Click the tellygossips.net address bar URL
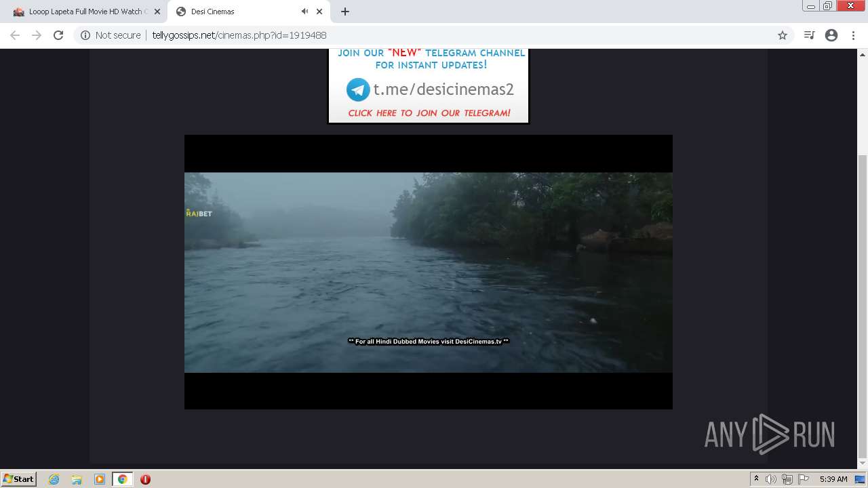The height and width of the screenshot is (488, 868). click(x=239, y=35)
